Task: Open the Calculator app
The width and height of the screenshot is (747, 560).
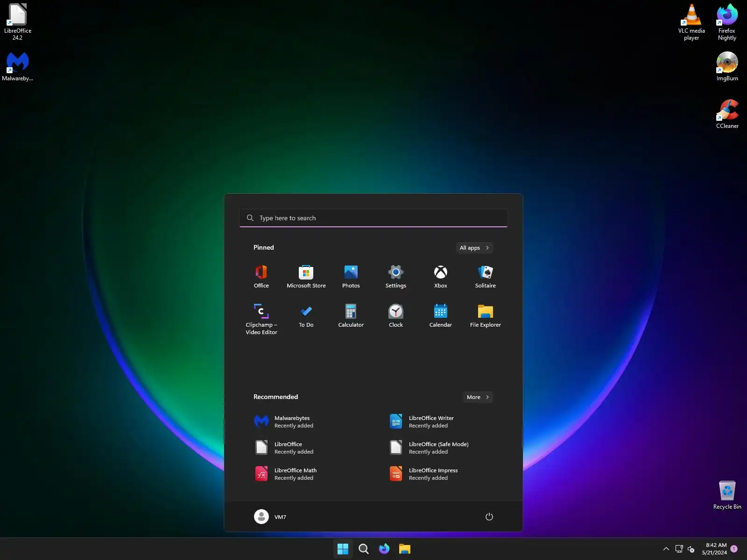Action: (x=351, y=316)
